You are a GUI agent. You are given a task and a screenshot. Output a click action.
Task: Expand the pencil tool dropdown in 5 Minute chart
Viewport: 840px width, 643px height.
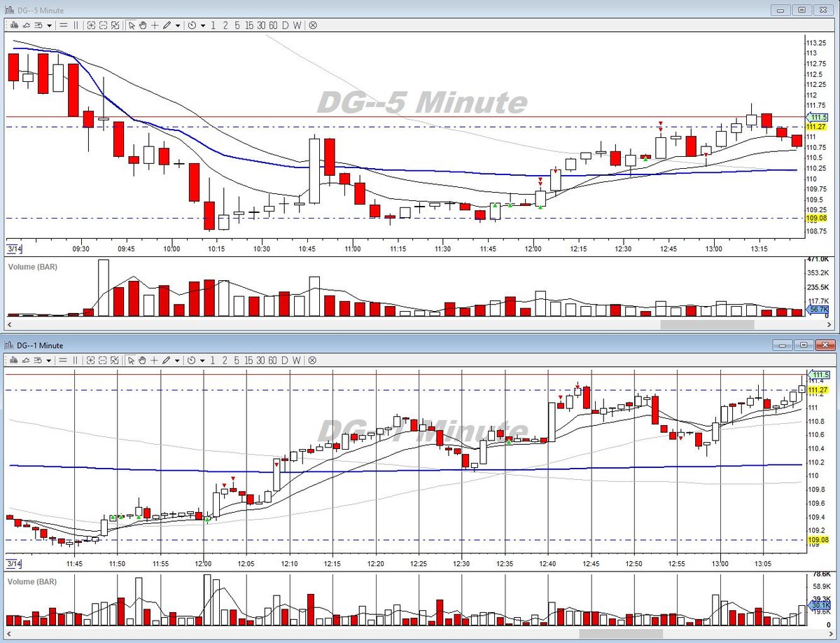pyautogui.click(x=178, y=25)
